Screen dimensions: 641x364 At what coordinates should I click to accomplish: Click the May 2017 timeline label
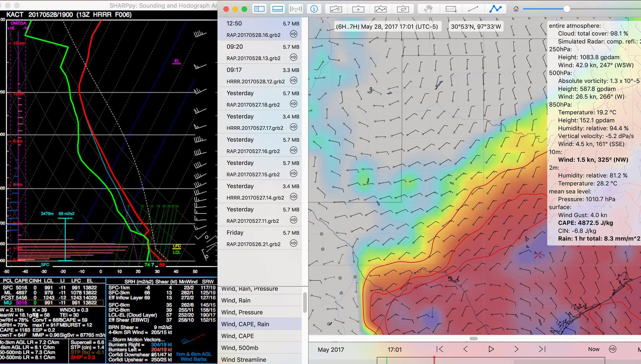tap(331, 350)
